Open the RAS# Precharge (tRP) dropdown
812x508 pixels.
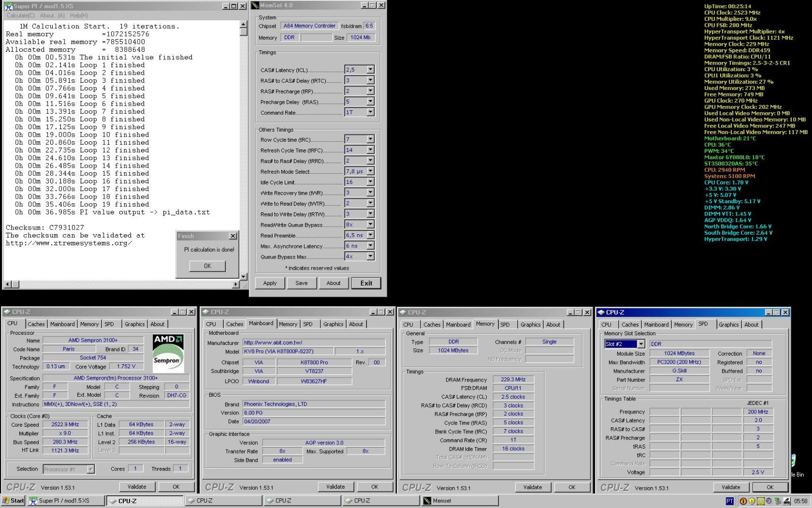coord(370,91)
